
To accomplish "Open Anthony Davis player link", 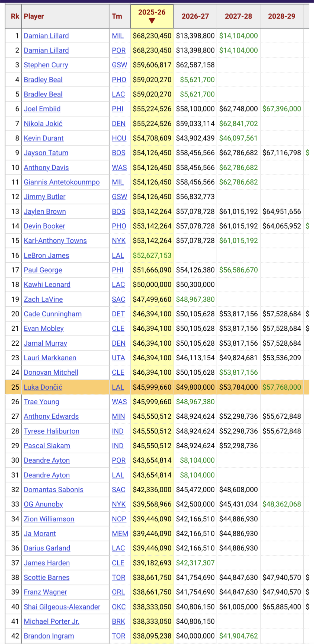I will pos(46,168).
